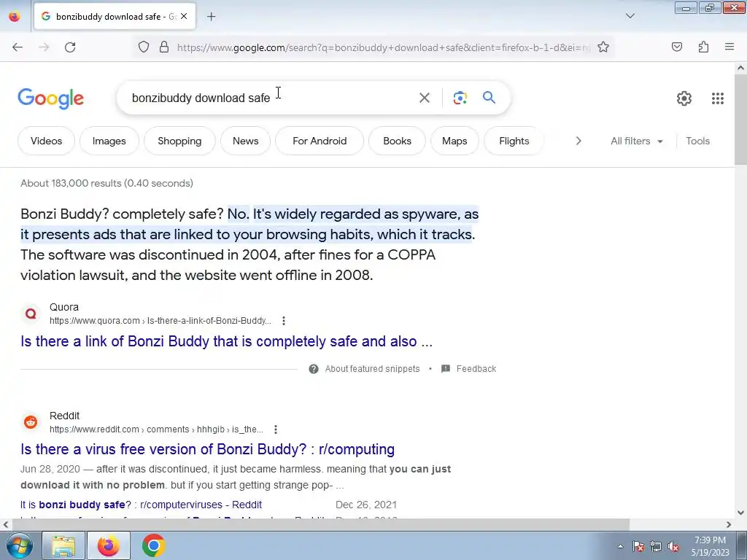Open a new tab with the plus button

coord(211,17)
